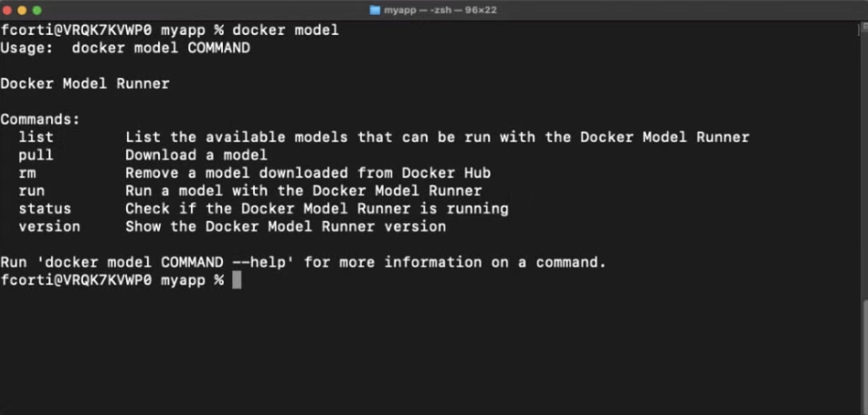Click the 'version' command name
Viewport: 868px width, 415px height.
click(x=49, y=226)
